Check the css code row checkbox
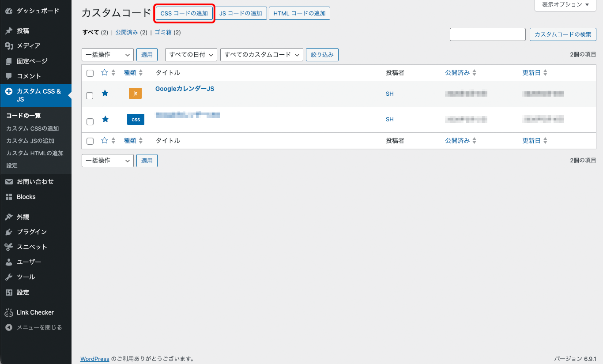The width and height of the screenshot is (603, 364). (90, 121)
